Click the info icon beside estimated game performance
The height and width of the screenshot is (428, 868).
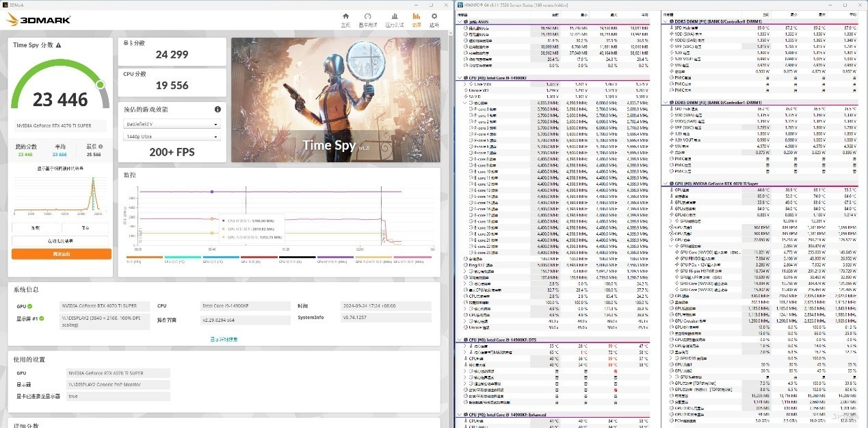pyautogui.click(x=218, y=110)
